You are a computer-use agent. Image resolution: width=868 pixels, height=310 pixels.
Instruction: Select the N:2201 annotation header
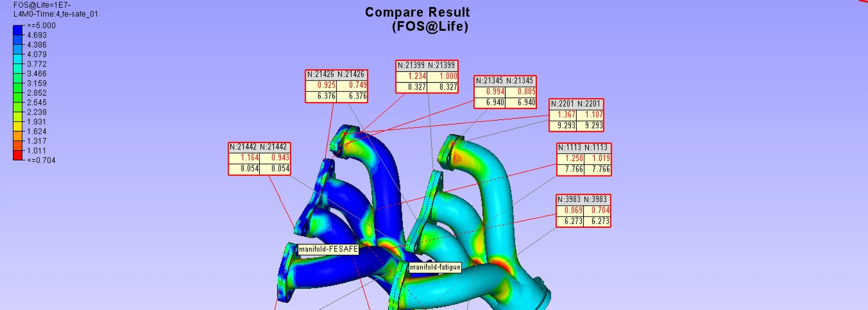click(576, 103)
